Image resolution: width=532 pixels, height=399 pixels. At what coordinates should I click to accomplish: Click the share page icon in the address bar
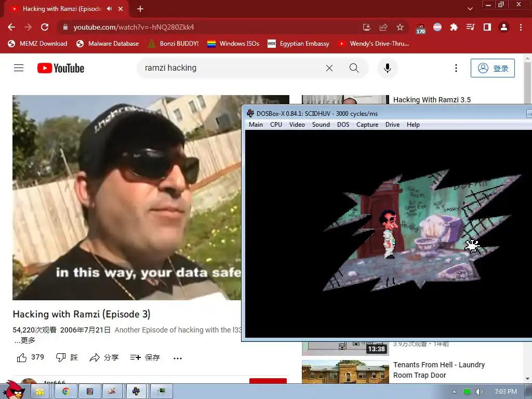click(383, 27)
